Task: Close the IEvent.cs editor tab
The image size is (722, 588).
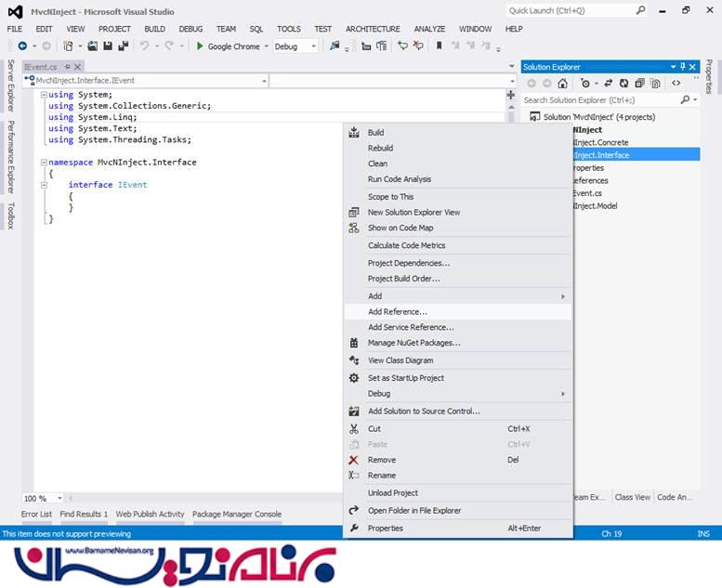Action: (76, 67)
